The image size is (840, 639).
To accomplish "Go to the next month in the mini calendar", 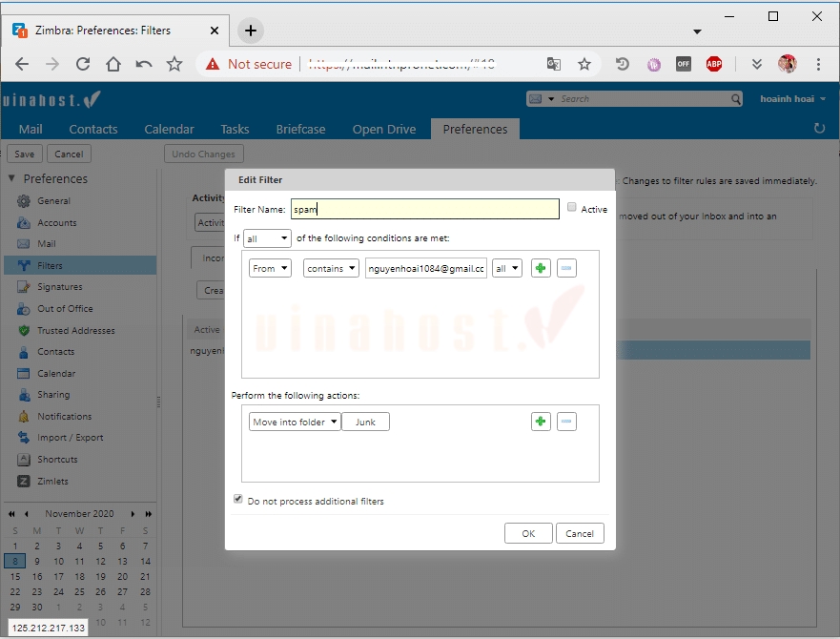I will pos(133,513).
